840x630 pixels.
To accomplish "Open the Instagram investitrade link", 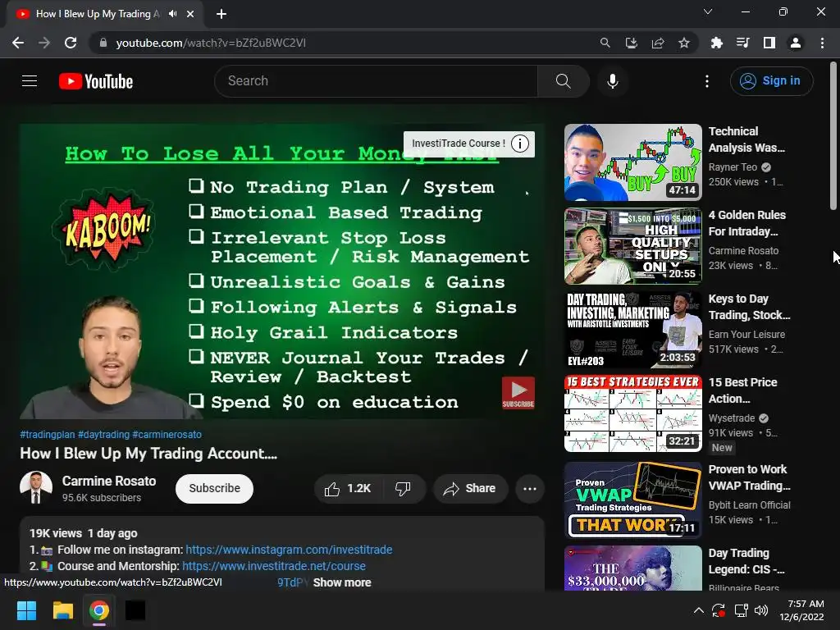I will 289,550.
